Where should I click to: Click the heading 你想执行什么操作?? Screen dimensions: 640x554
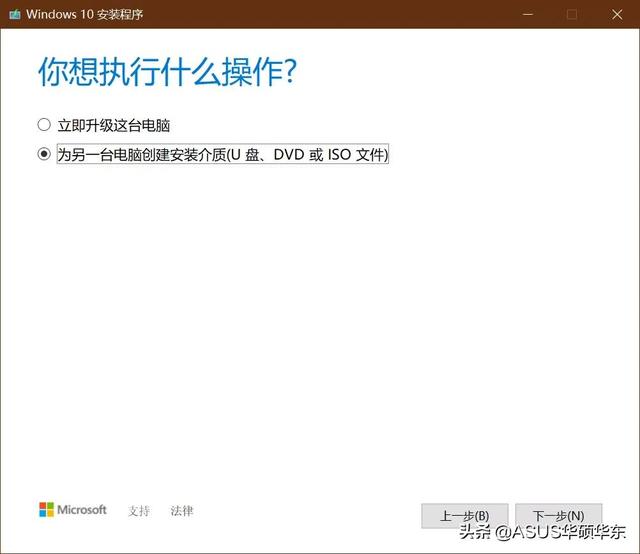167,71
